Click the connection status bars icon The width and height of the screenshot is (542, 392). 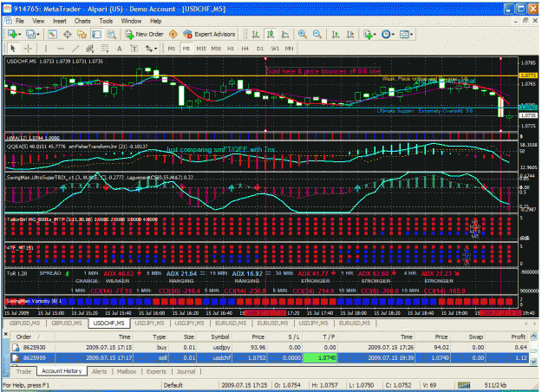point(464,385)
